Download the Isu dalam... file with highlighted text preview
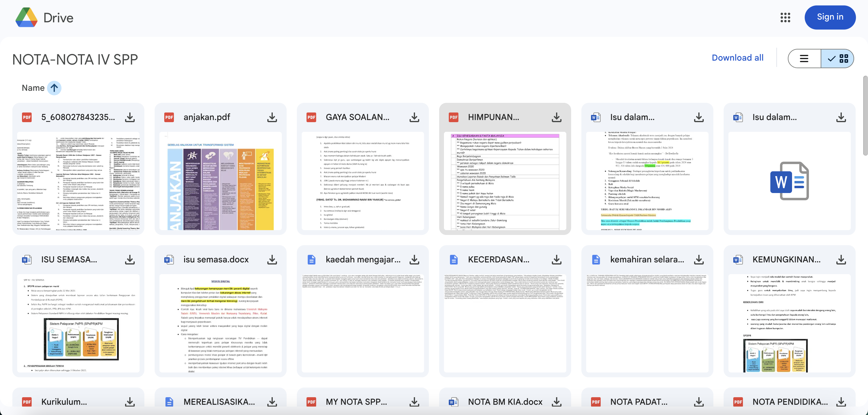This screenshot has width=868, height=415. point(699,117)
